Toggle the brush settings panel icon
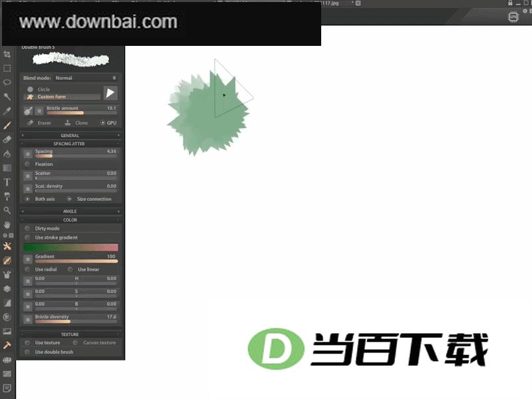 (7, 261)
